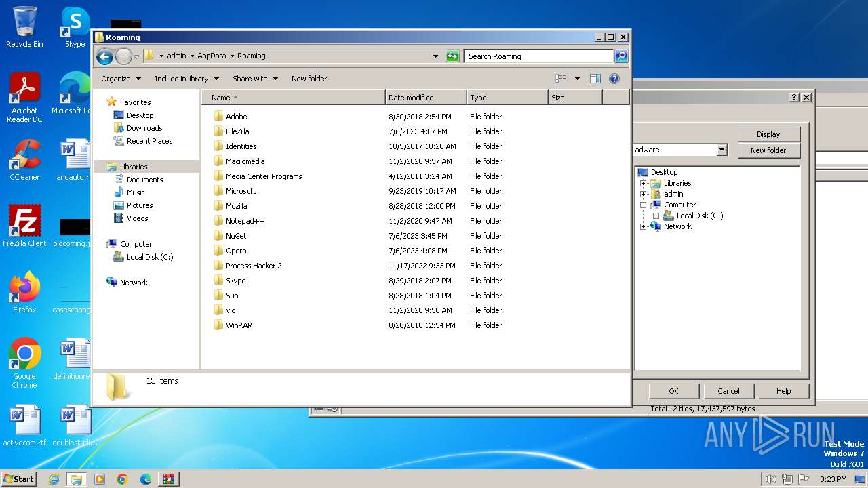Click OK in the background dialog
The image size is (868, 488).
click(673, 391)
